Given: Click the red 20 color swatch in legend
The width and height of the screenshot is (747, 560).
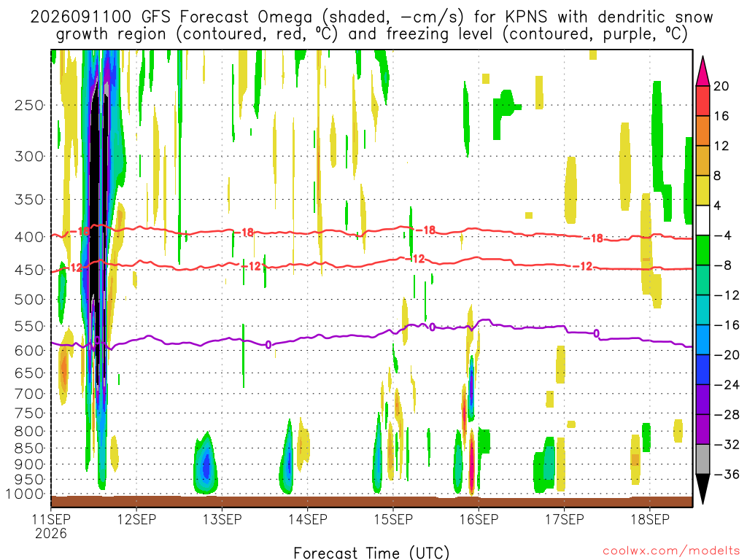Looking at the screenshot, I should tap(703, 101).
